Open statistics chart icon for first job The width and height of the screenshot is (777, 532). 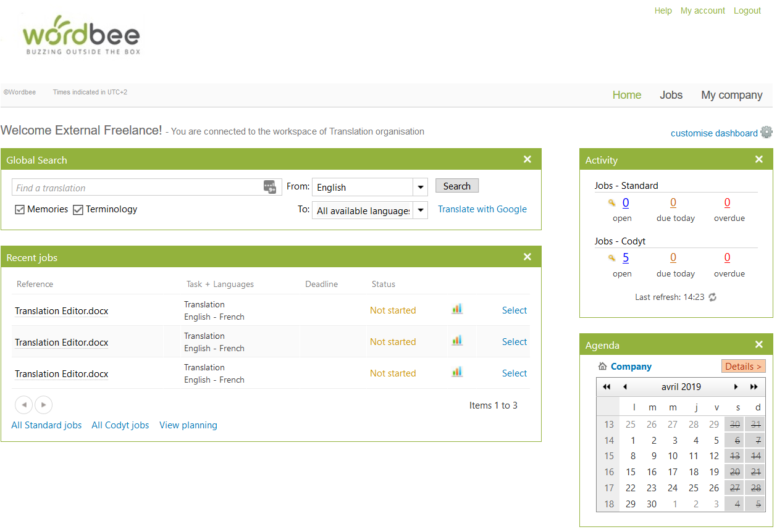(x=456, y=309)
